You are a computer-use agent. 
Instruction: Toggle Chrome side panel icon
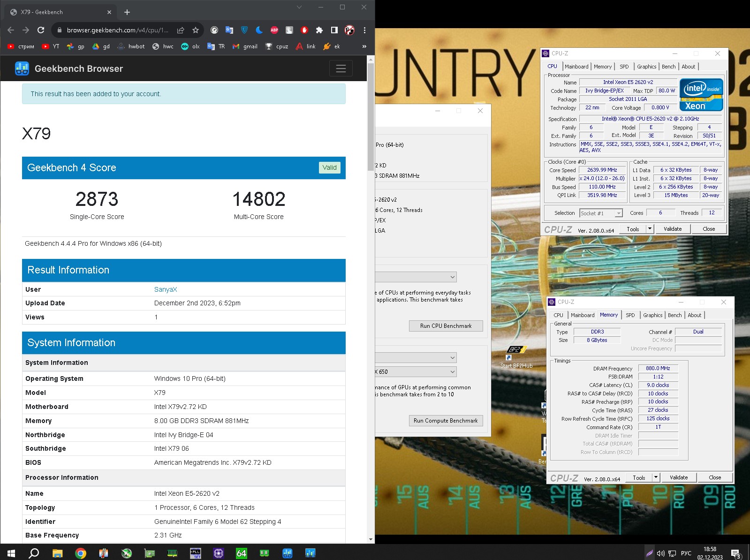[x=334, y=30]
